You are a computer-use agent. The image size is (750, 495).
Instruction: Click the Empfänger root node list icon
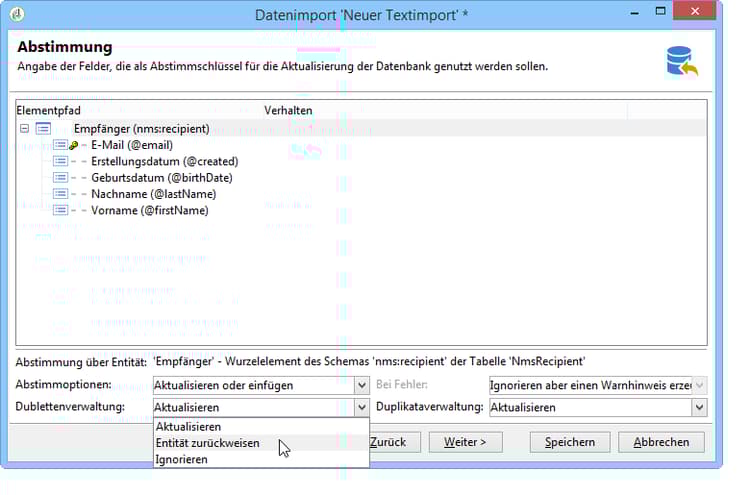tap(43, 129)
